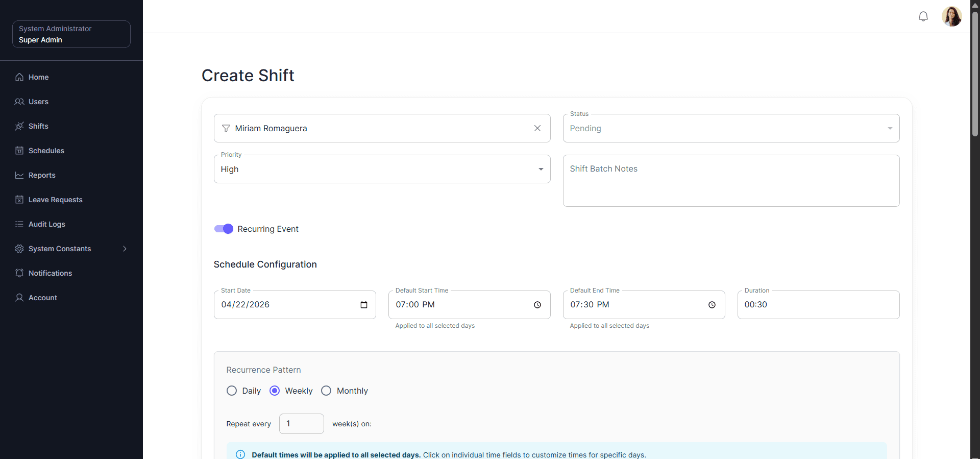
Task: Click the Create Shift heading text
Action: [248, 76]
